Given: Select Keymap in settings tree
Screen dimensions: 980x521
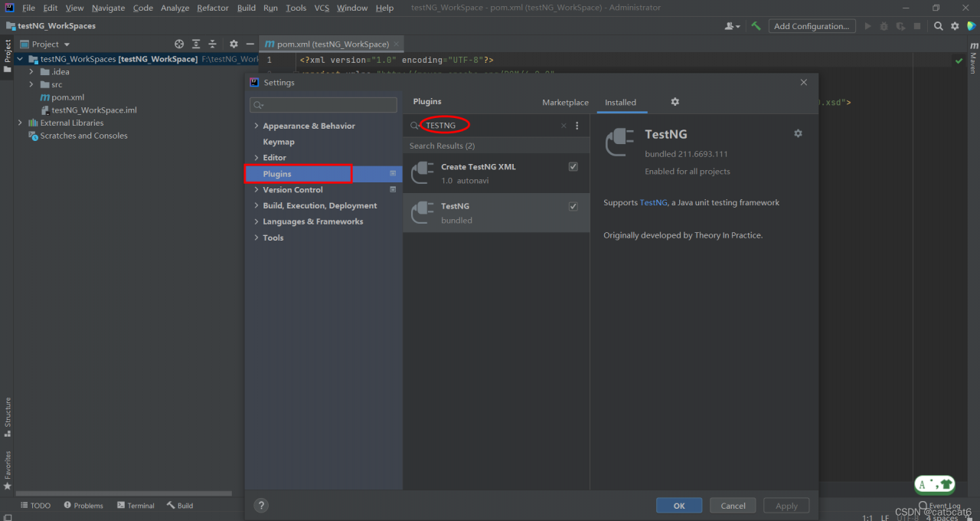Looking at the screenshot, I should (279, 142).
